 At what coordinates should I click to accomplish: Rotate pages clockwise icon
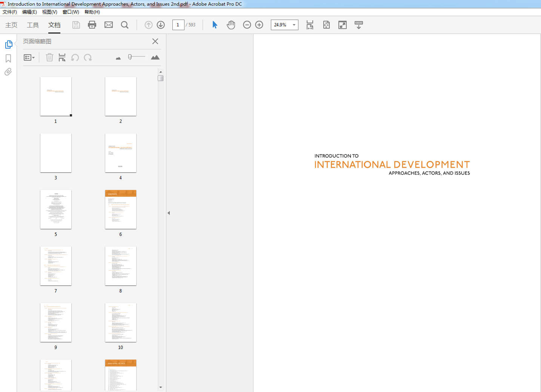pyautogui.click(x=88, y=57)
